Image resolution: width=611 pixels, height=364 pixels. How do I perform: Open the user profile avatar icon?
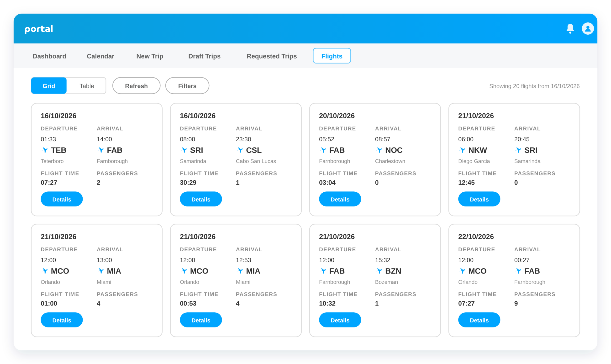[x=588, y=29]
